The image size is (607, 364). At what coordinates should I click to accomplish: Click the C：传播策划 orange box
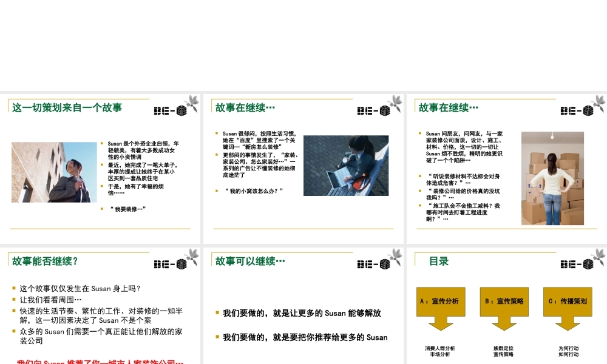point(568,301)
